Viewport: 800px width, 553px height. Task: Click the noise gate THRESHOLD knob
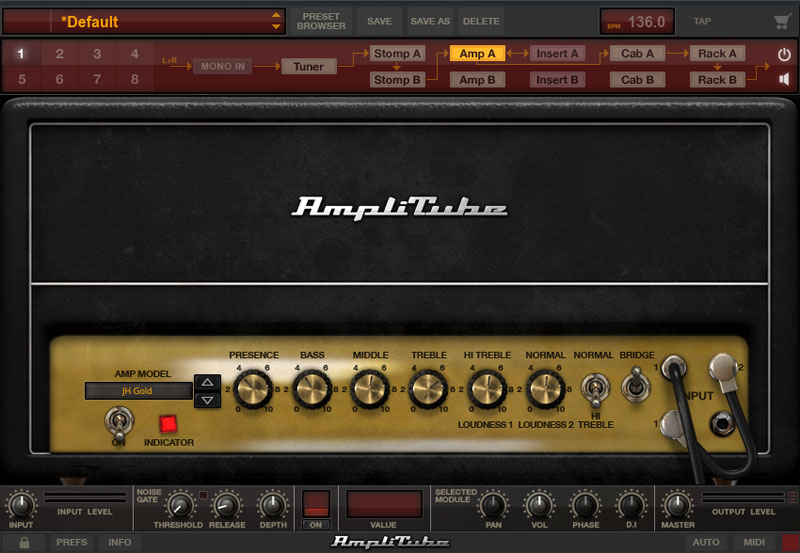[180, 506]
